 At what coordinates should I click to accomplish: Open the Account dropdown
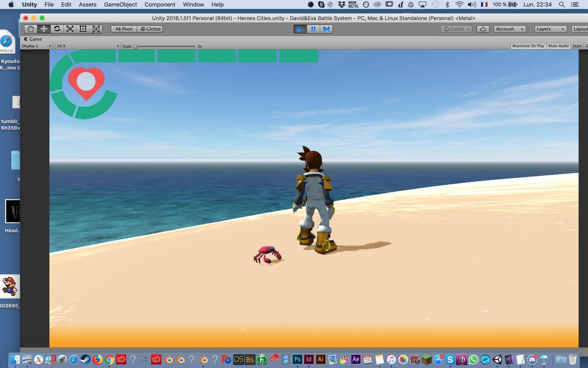click(509, 29)
